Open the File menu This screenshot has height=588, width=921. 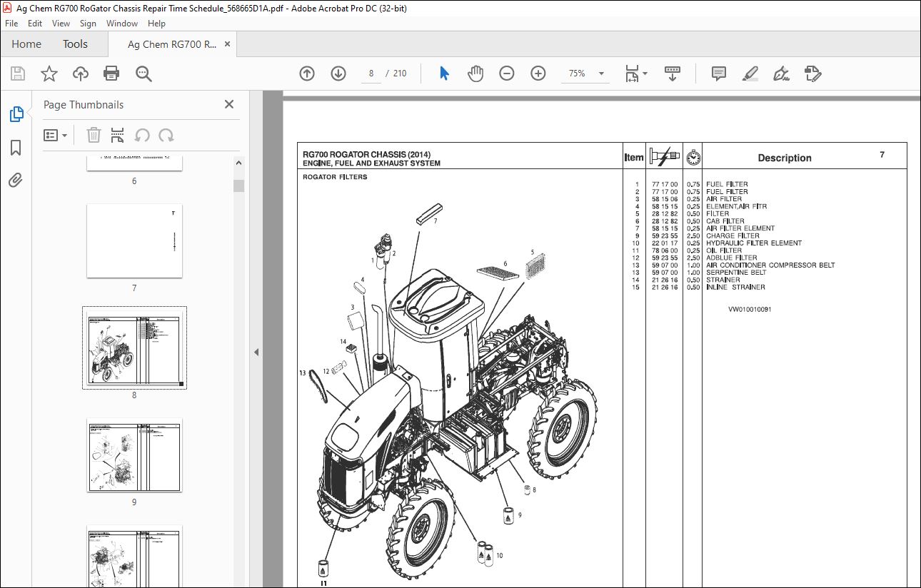11,24
